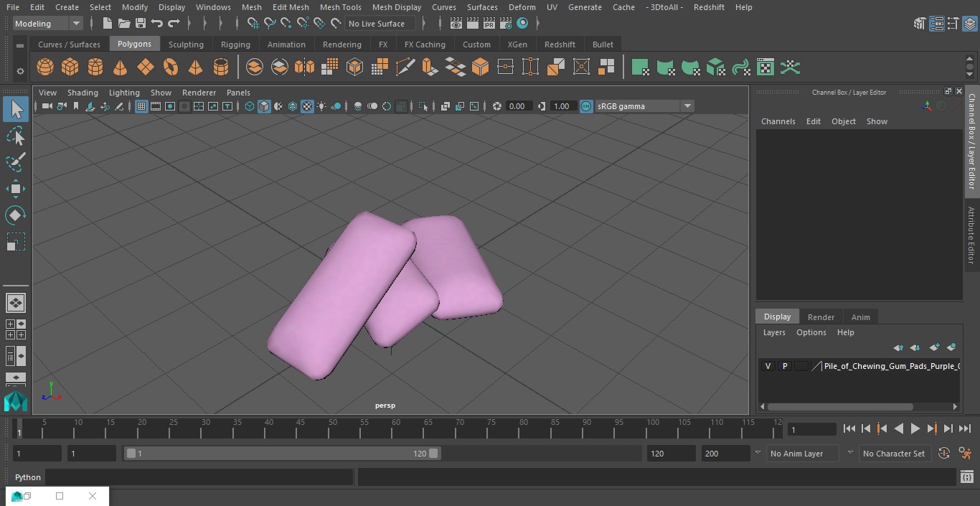Image resolution: width=980 pixels, height=506 pixels.
Task: Toggle smooth shade all cube icon
Action: [264, 106]
